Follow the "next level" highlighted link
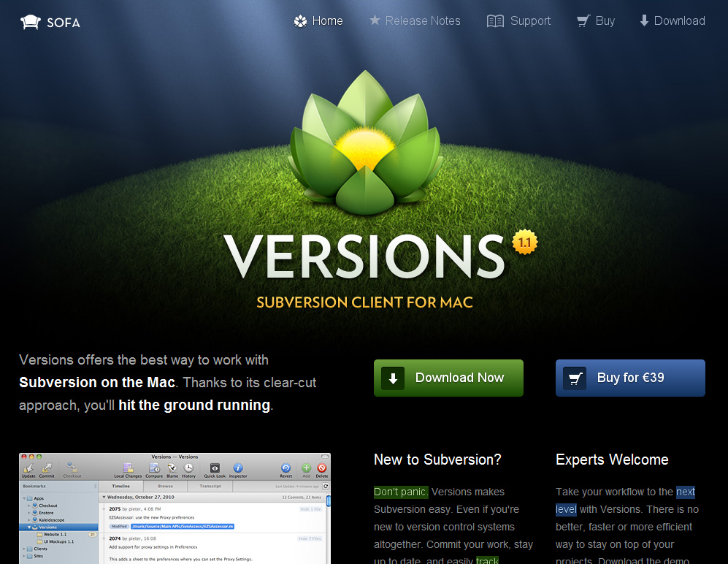 [686, 492]
